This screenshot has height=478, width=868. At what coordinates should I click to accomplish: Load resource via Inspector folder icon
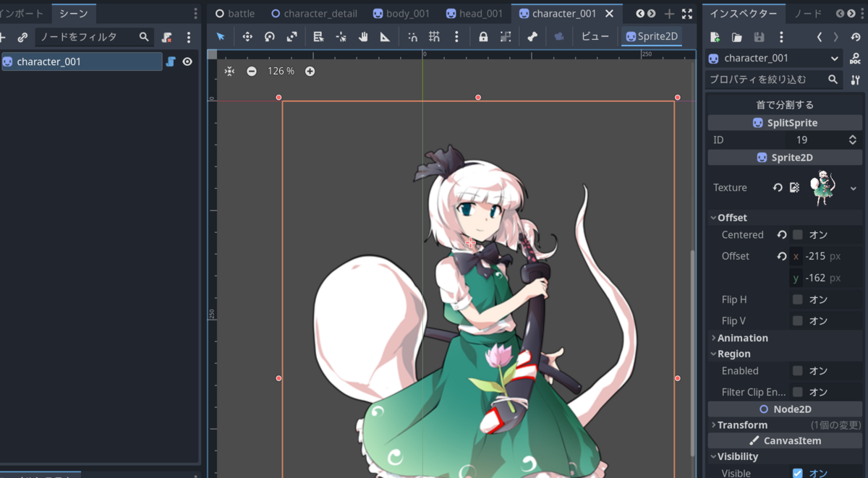736,37
